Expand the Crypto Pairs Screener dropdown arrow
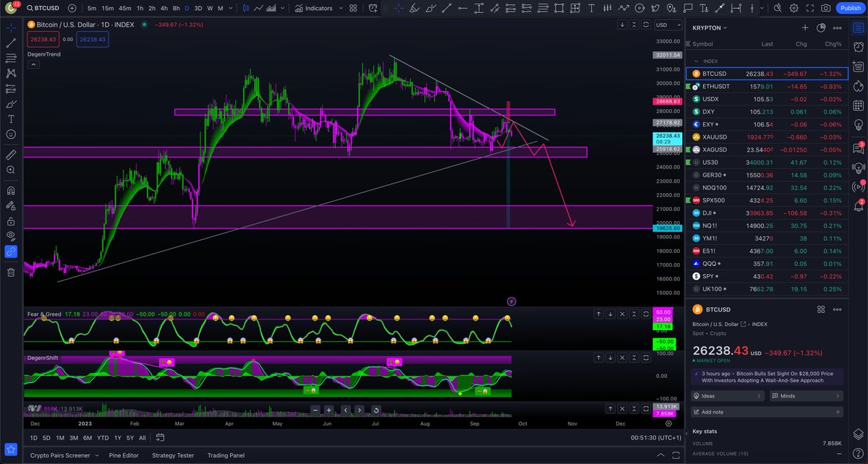This screenshot has width=868, height=464. (x=97, y=455)
